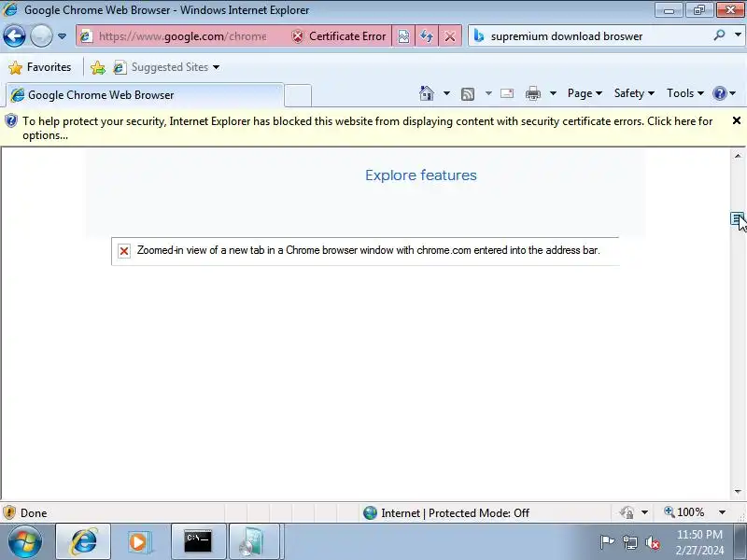Add page to Favorites bar icon
The height and width of the screenshot is (560, 747).
[x=98, y=67]
